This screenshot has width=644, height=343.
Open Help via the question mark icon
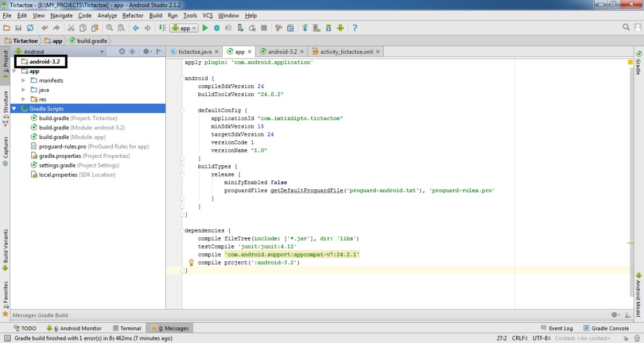pyautogui.click(x=355, y=28)
